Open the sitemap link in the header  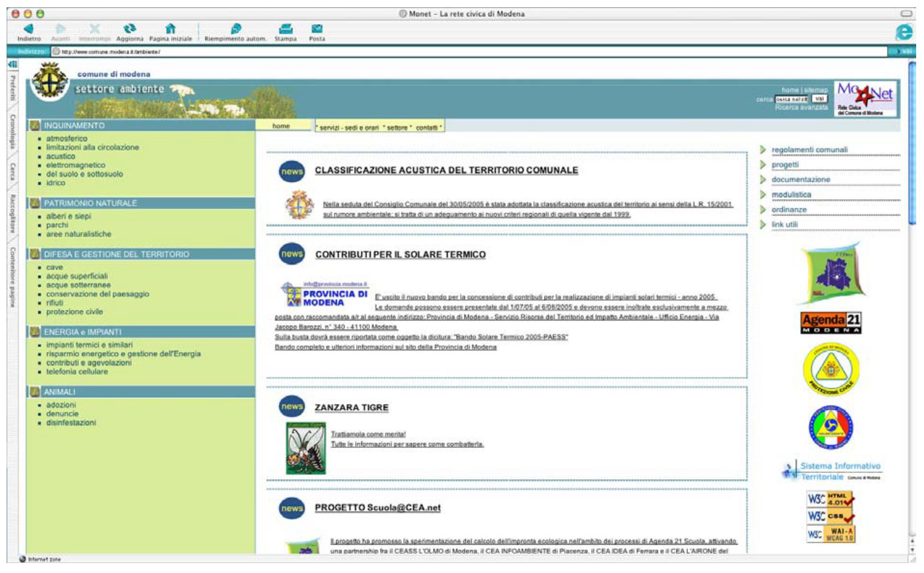coord(816,90)
